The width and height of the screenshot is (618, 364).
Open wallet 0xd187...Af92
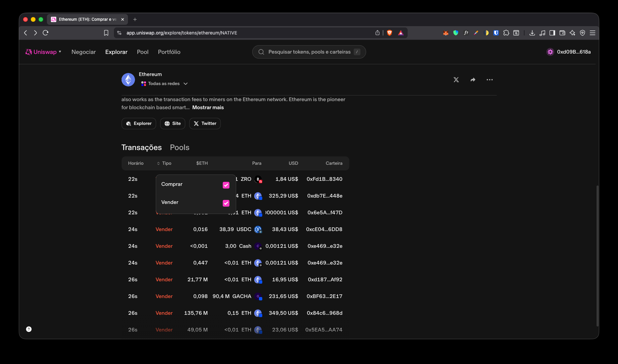325,280
